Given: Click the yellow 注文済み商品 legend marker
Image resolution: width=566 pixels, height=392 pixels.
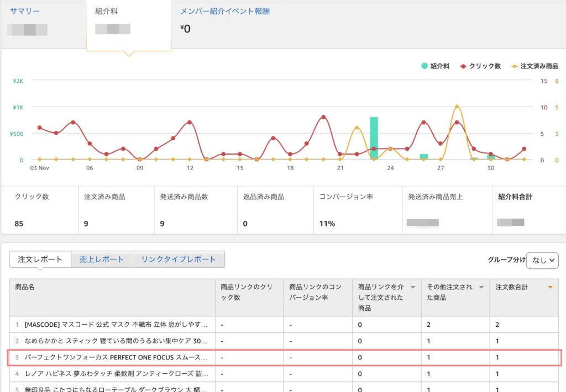Looking at the screenshot, I should point(515,66).
